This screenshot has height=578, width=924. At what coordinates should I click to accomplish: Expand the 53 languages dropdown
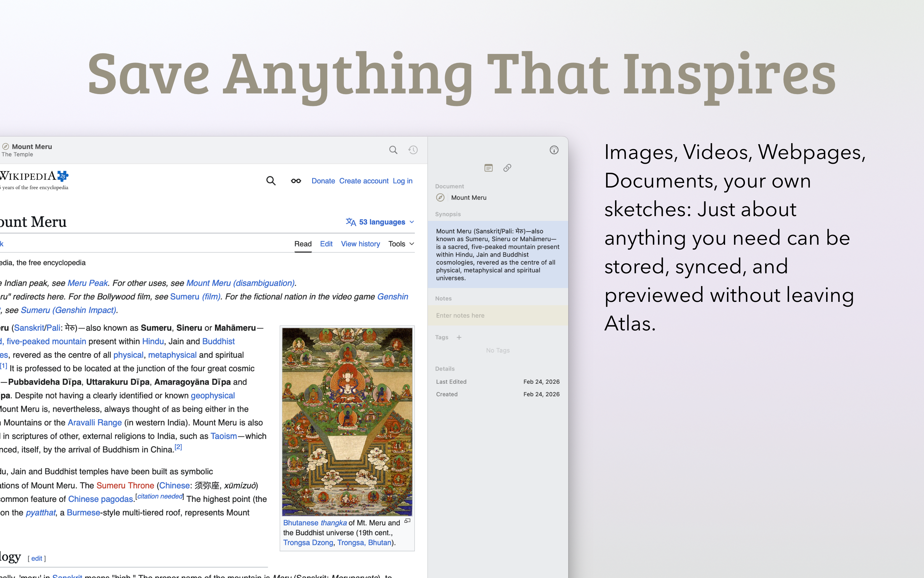tap(380, 222)
